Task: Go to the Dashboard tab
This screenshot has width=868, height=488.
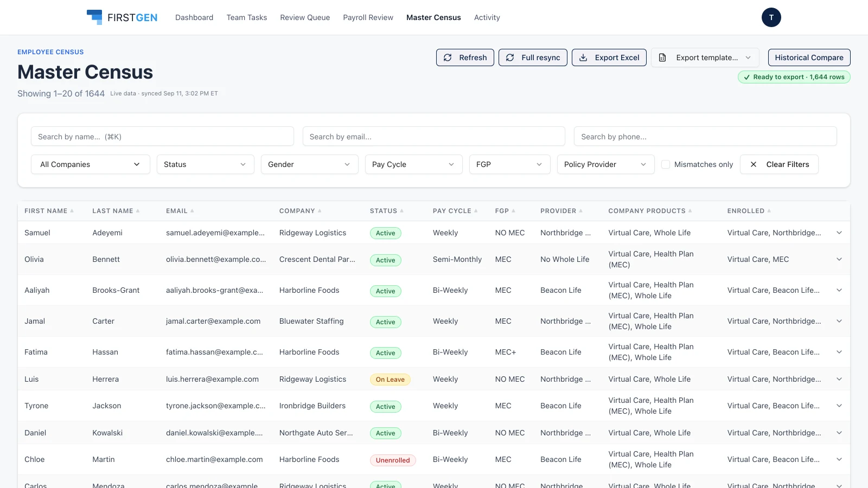Action: [x=194, y=17]
